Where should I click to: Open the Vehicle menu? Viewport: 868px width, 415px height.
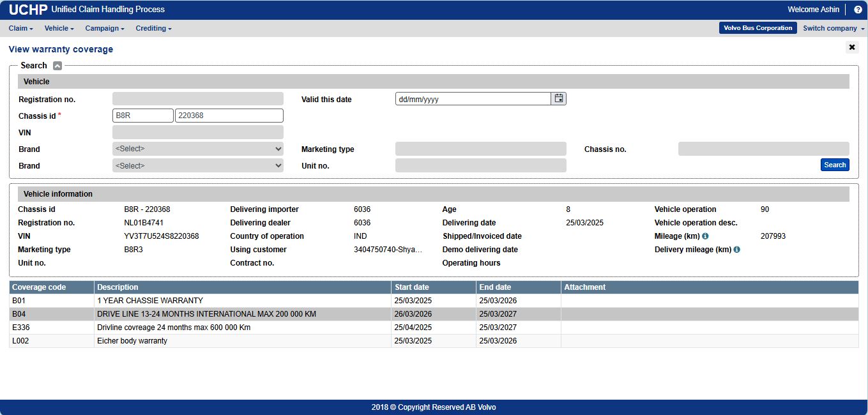(x=59, y=28)
